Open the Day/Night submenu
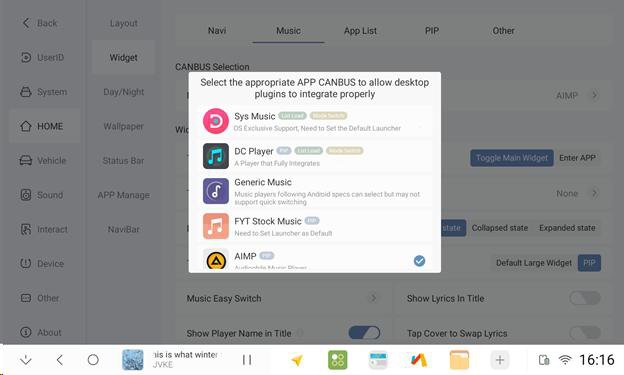The image size is (624, 375). (x=123, y=92)
